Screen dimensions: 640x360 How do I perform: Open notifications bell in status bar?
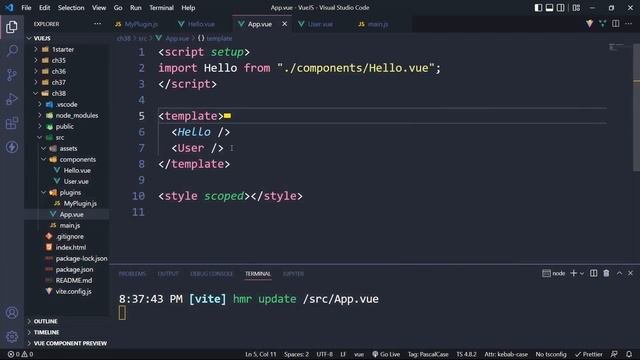(629, 354)
